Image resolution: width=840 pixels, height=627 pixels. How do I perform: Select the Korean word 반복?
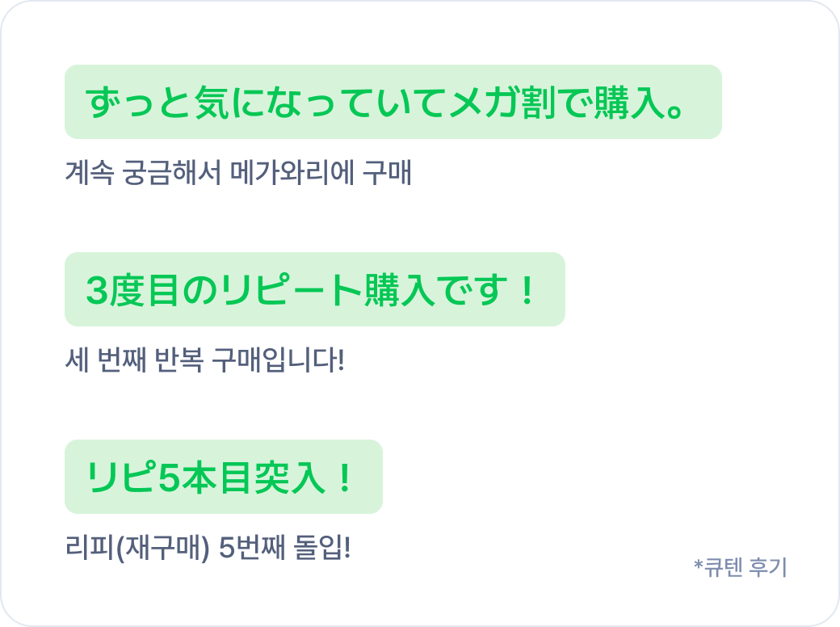click(x=179, y=360)
